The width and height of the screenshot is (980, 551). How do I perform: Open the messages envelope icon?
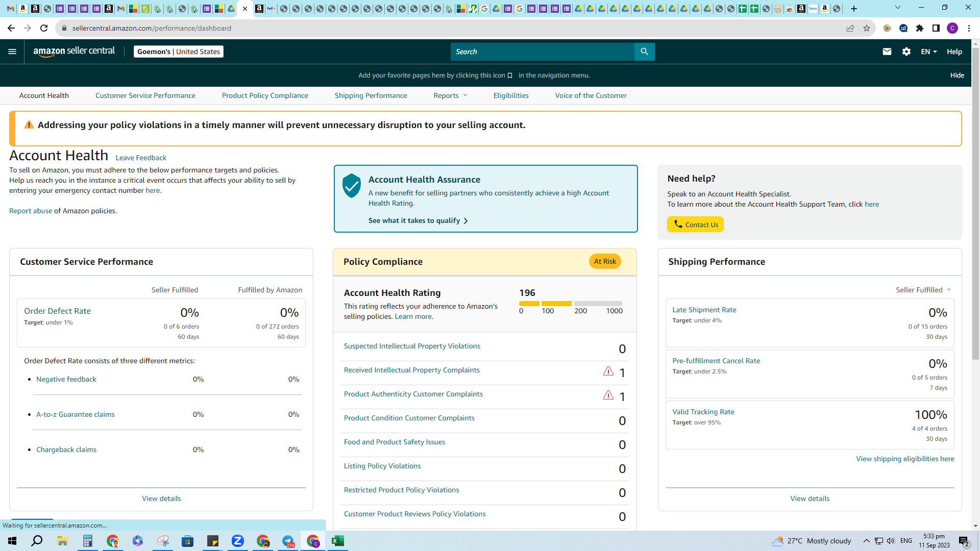tap(887, 52)
